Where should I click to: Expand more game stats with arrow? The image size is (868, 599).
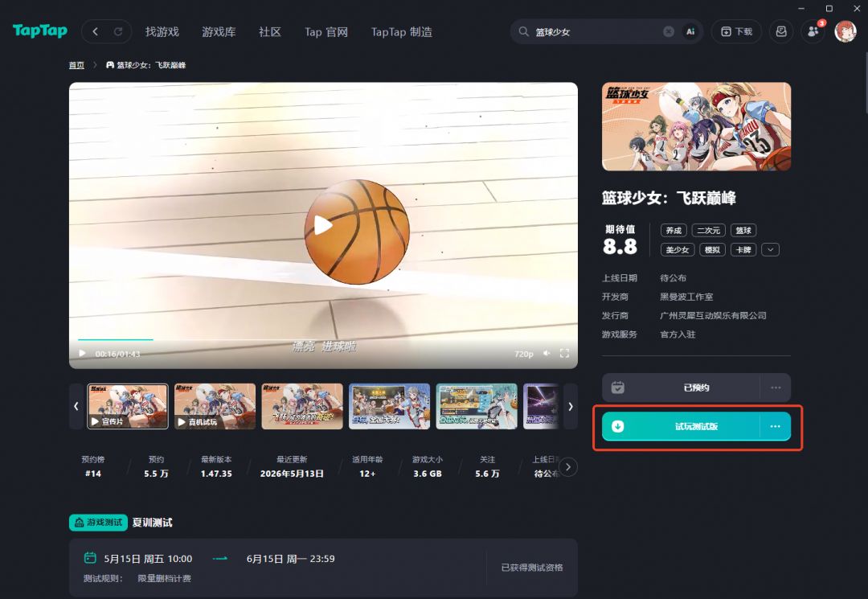click(x=568, y=466)
